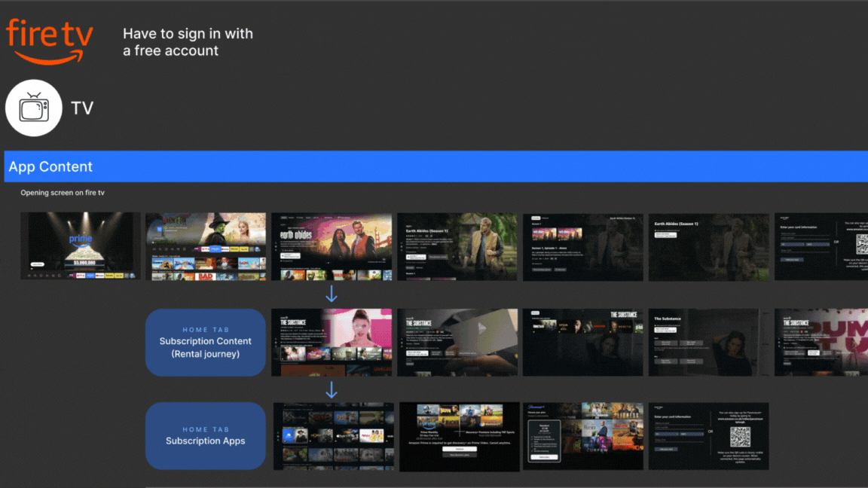Click the "TV" label beside the icon
868x488 pixels.
coord(82,108)
